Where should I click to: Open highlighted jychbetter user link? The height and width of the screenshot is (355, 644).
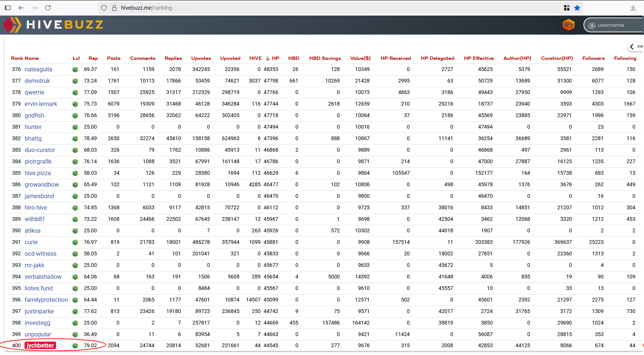click(x=40, y=345)
